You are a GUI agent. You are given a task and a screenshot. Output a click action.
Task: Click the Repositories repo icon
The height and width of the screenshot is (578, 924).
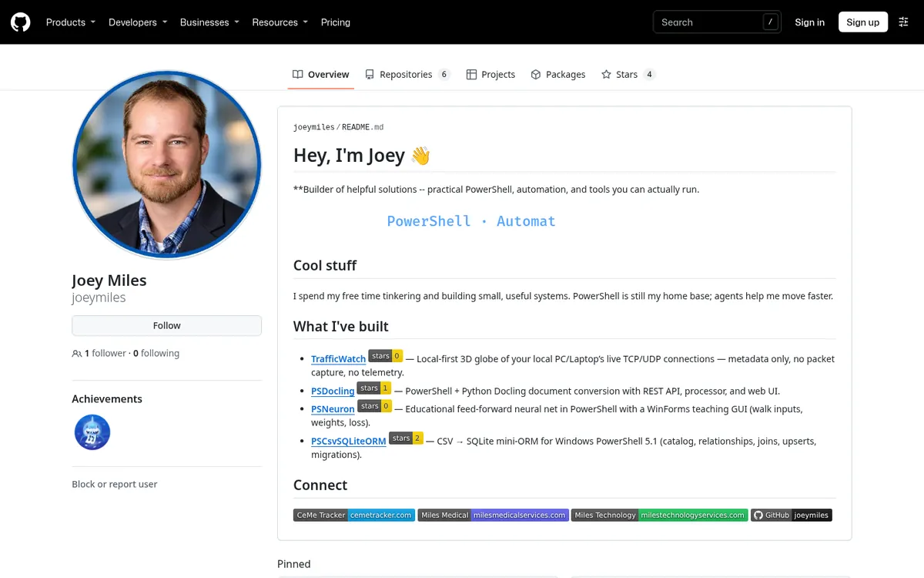coord(370,75)
